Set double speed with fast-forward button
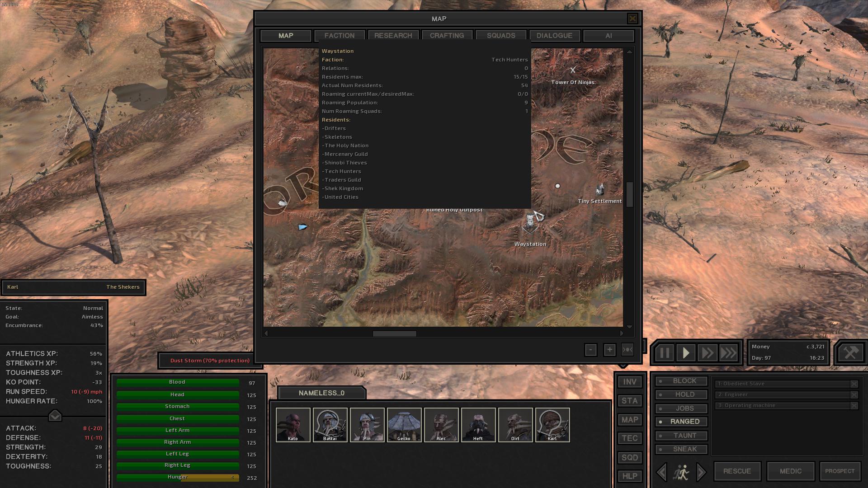This screenshot has width=868, height=488. click(707, 353)
